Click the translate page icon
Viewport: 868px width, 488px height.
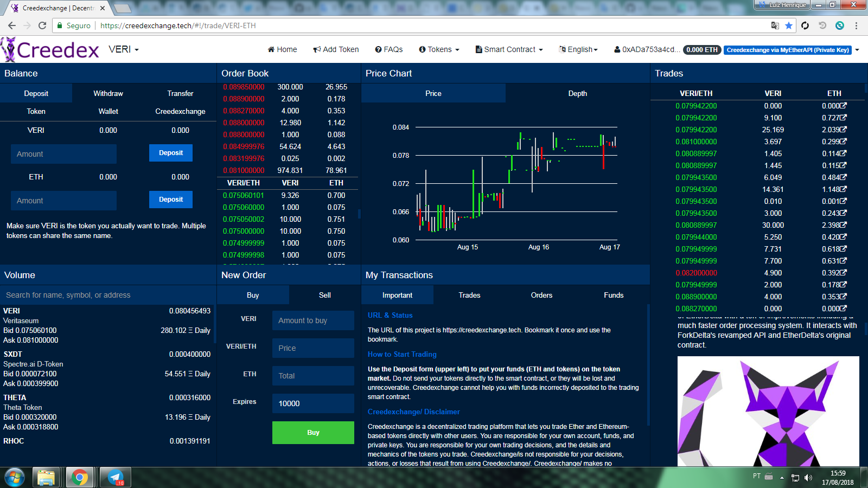click(775, 25)
